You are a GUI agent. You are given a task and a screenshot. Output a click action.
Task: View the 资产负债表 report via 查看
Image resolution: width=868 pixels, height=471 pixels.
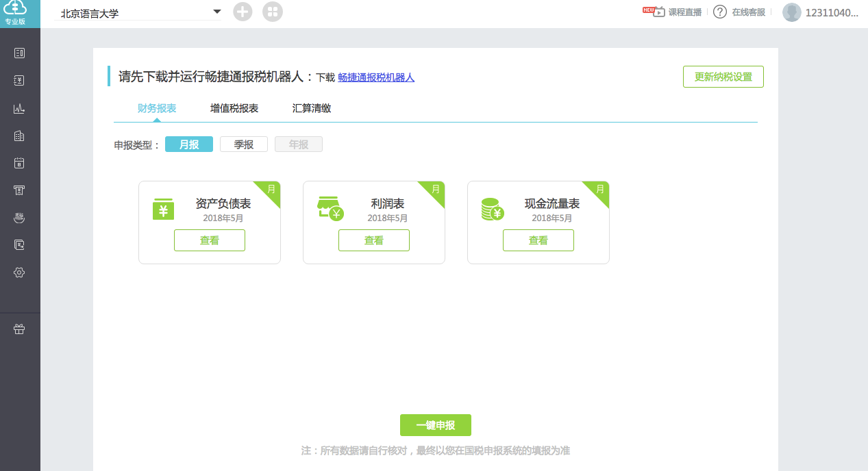[210, 240]
